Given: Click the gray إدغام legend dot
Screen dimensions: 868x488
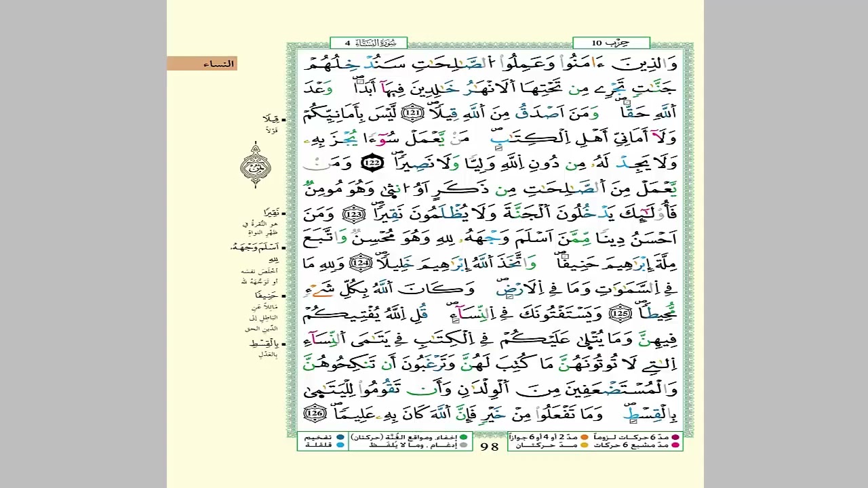Looking at the screenshot, I should coord(464,445).
